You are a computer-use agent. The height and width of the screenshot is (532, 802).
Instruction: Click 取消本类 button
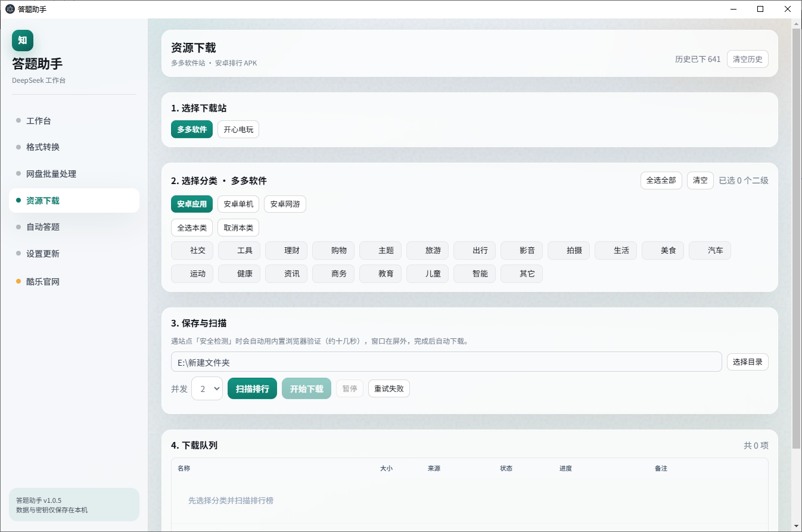[238, 228]
